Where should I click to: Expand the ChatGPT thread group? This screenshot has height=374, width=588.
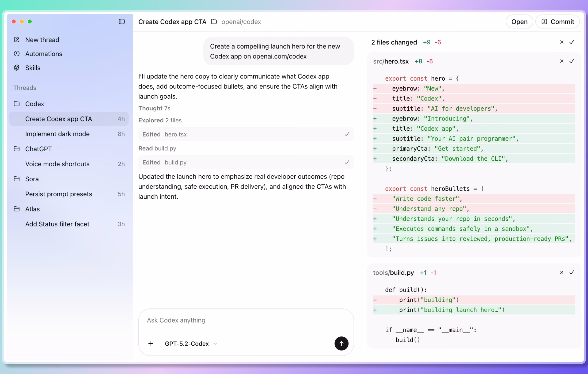coord(38,149)
